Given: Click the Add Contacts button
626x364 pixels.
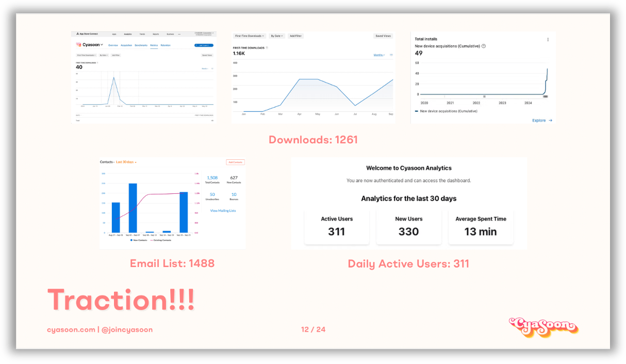Looking at the screenshot, I should (236, 162).
